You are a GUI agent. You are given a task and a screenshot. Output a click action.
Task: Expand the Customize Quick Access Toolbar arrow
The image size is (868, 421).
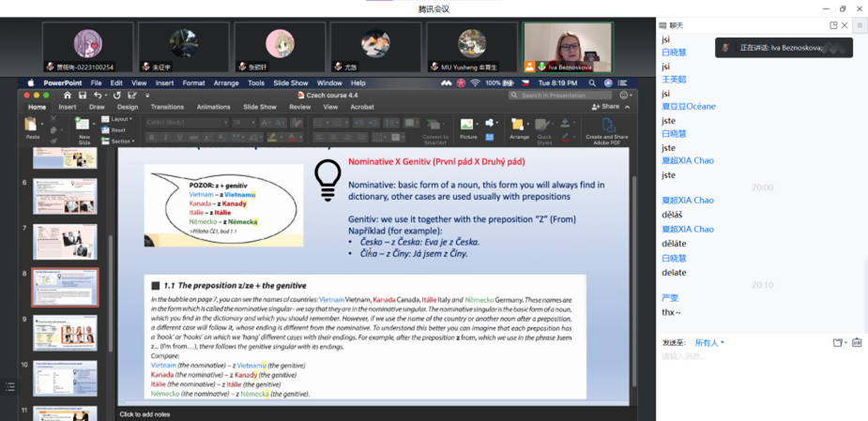[147, 95]
